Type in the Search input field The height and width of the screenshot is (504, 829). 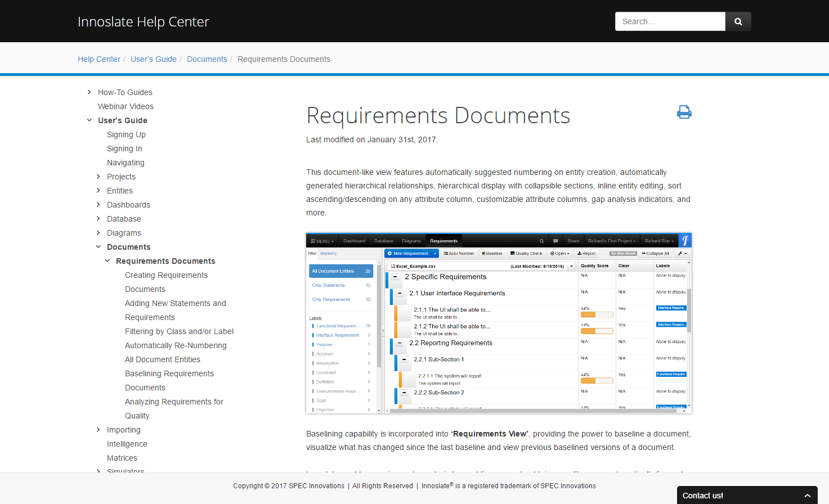click(x=670, y=21)
